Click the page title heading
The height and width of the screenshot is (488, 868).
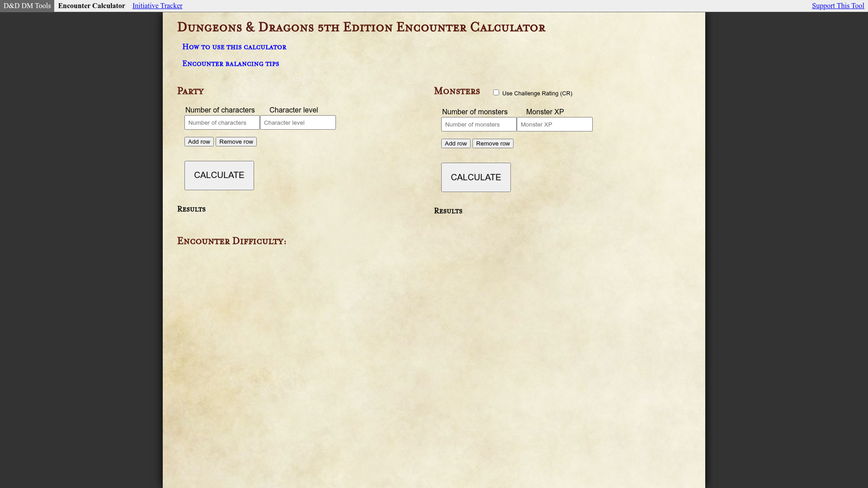361,27
